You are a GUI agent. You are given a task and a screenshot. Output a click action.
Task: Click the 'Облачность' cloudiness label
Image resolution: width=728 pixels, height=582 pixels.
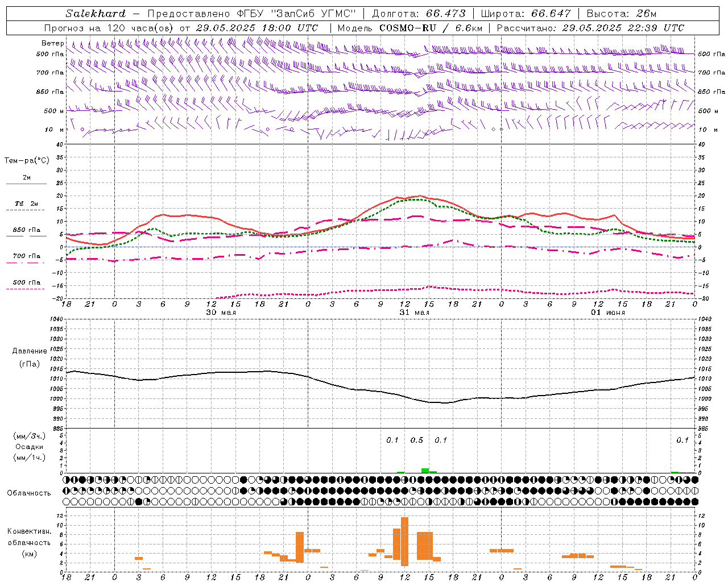click(29, 493)
